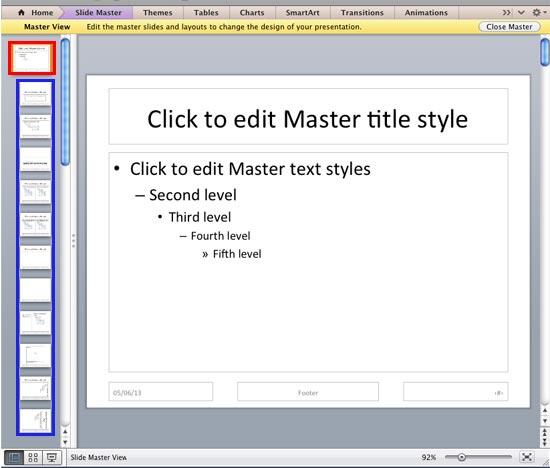Show more ribbon tabs via double chevron
The height and width of the screenshot is (468, 550).
[x=506, y=13]
